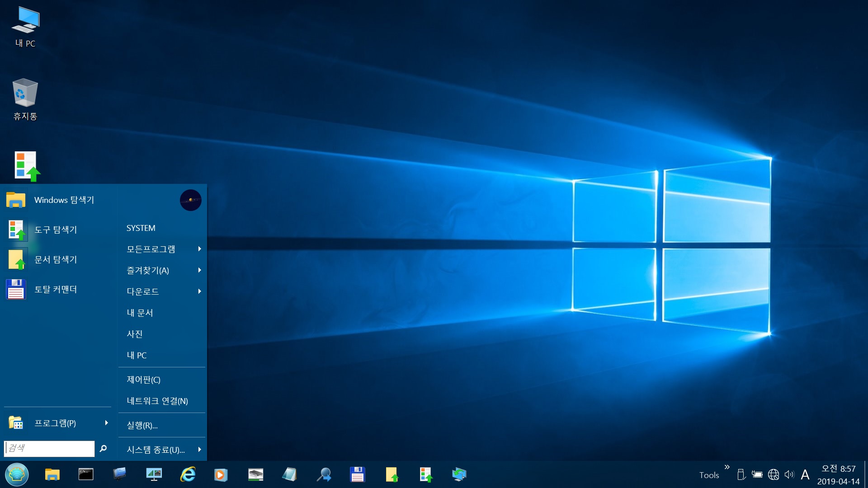Open the volume speaker tray icon
The height and width of the screenshot is (488, 868).
click(x=789, y=474)
